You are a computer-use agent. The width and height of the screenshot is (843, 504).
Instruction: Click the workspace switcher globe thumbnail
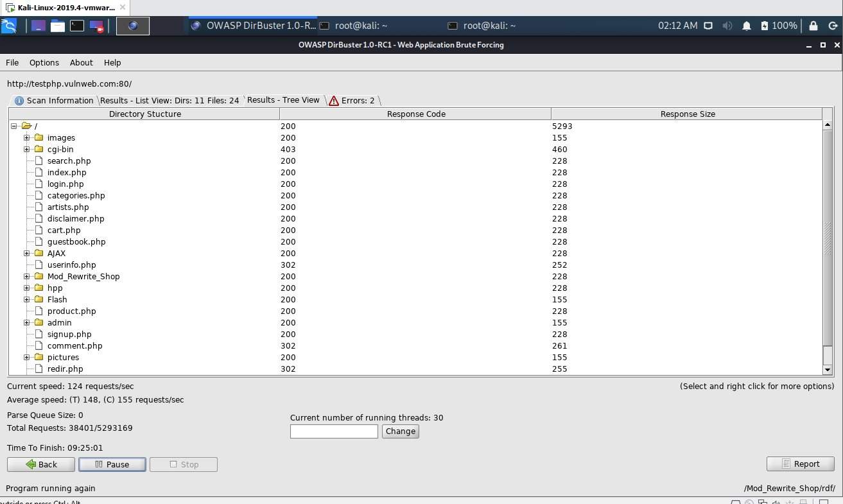tap(133, 26)
